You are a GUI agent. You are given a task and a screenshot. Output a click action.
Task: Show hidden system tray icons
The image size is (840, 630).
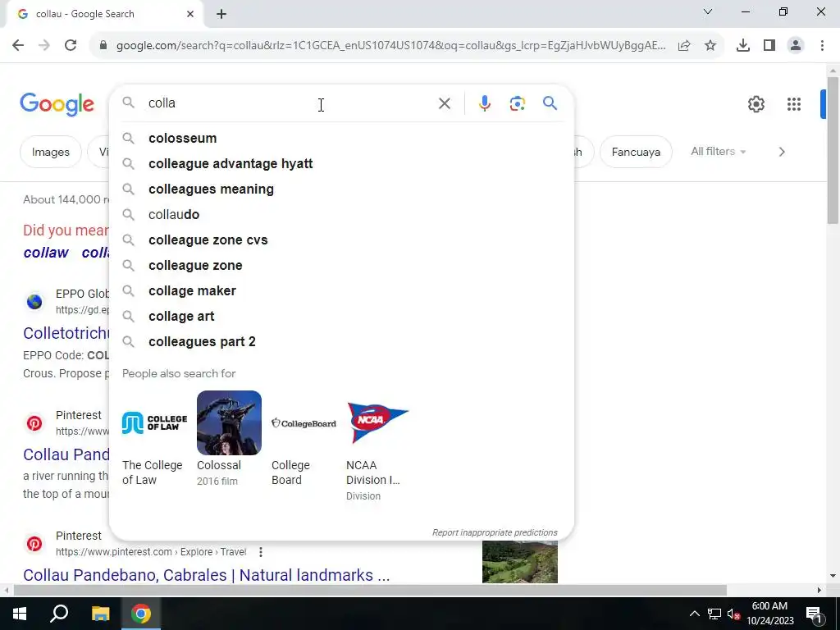tap(694, 614)
